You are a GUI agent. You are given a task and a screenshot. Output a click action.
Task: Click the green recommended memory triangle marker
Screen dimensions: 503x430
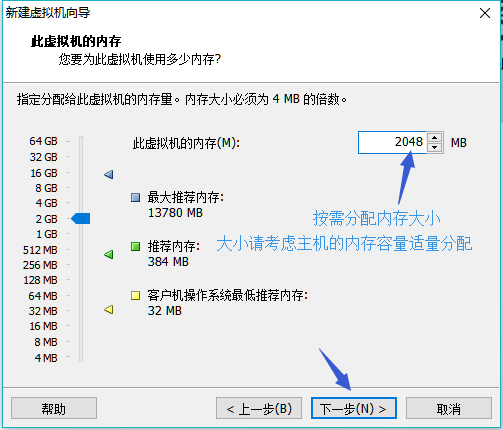pyautogui.click(x=109, y=255)
